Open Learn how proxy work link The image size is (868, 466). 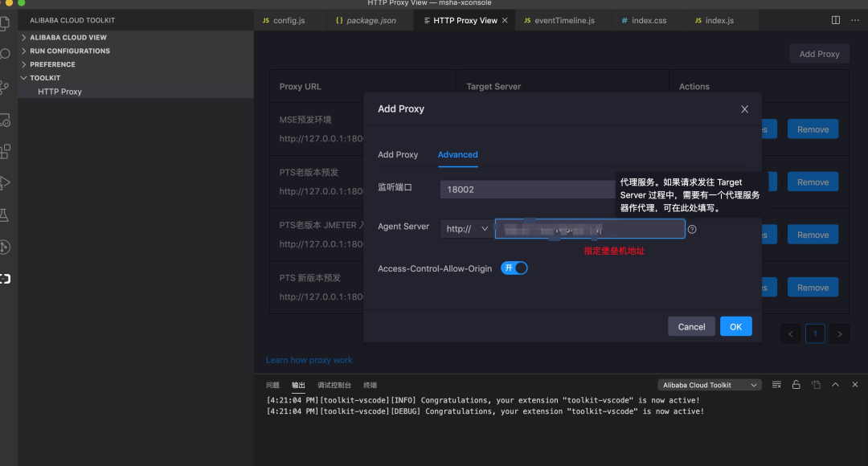pyautogui.click(x=309, y=360)
